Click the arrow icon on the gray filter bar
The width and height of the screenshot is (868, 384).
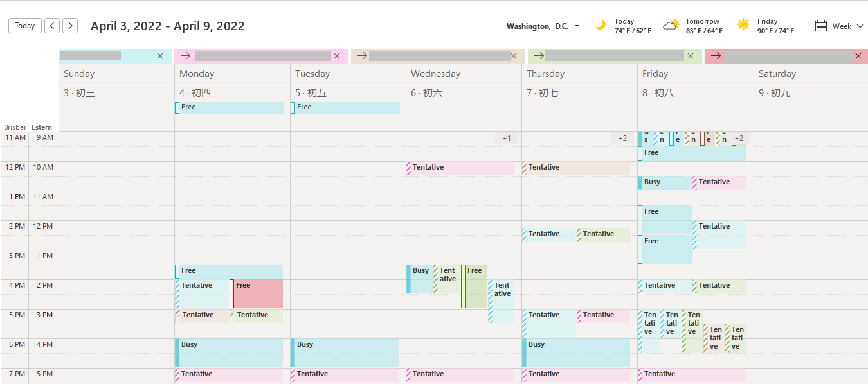pos(361,56)
